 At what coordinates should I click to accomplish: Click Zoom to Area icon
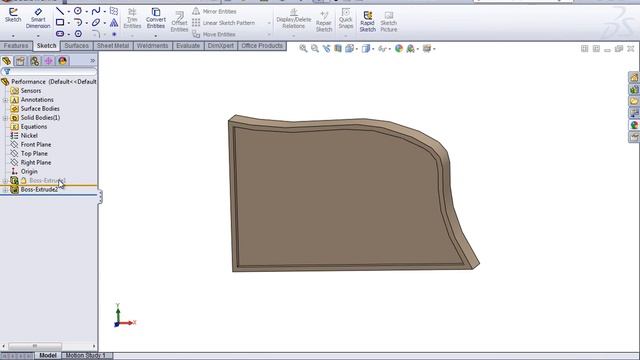point(315,49)
